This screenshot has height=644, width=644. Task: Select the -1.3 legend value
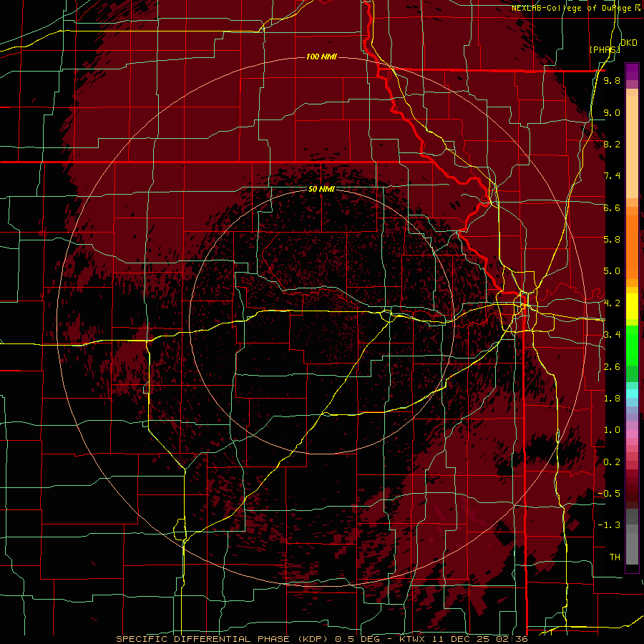pyautogui.click(x=609, y=525)
